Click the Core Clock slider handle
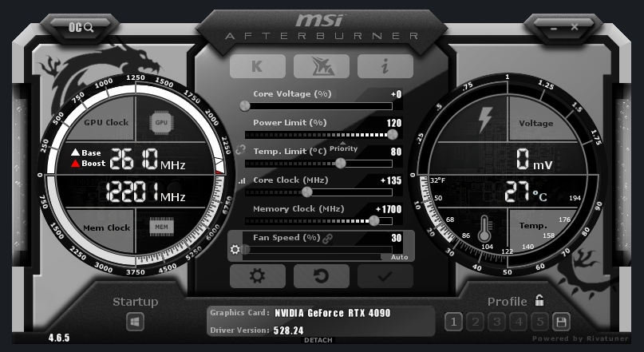The width and height of the screenshot is (644, 352). (306, 192)
